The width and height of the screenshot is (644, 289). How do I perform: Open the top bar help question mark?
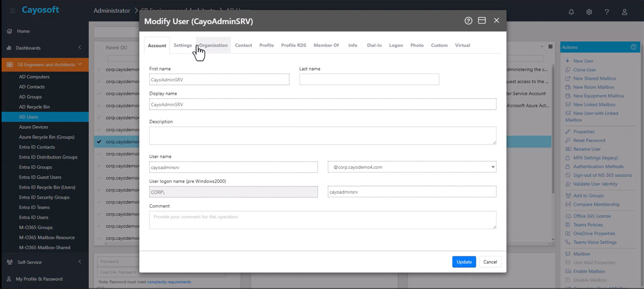point(607,12)
